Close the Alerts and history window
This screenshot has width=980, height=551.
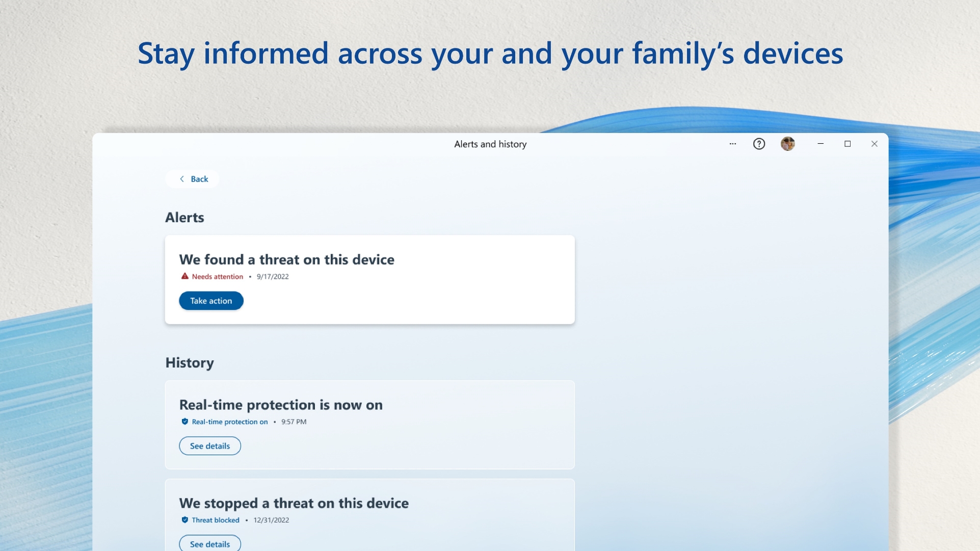pyautogui.click(x=875, y=144)
